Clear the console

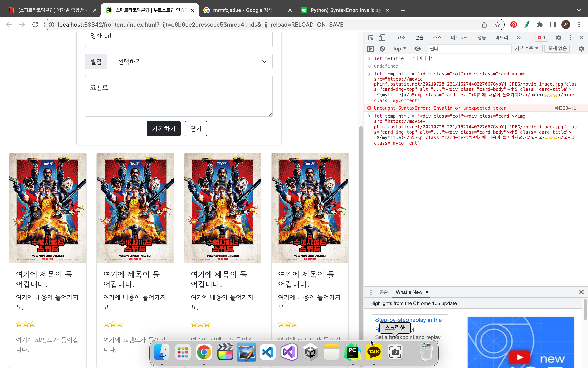(382, 49)
